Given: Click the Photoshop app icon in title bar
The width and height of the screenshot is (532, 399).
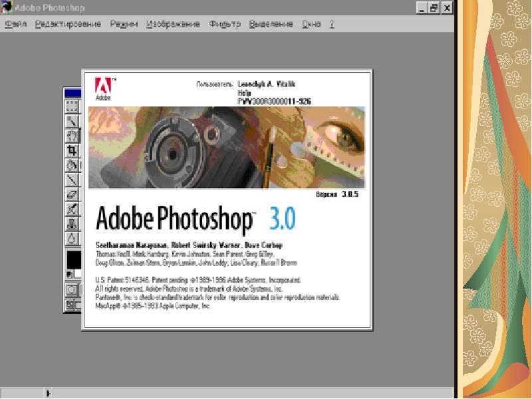Looking at the screenshot, I should point(7,7).
